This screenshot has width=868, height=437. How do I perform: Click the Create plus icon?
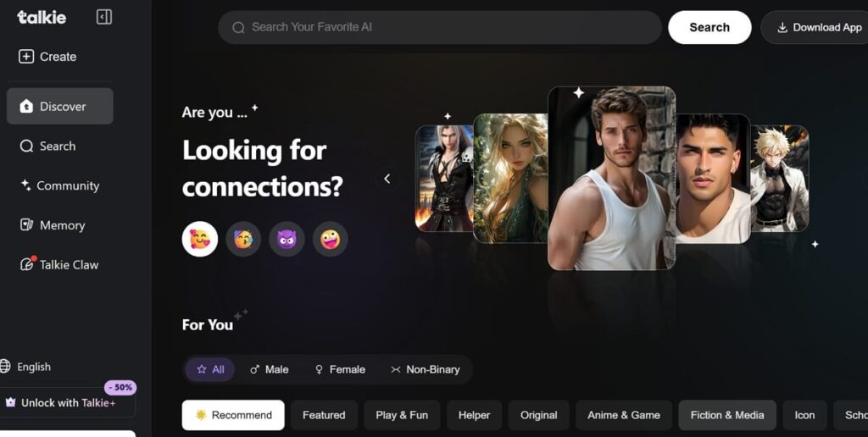(26, 57)
